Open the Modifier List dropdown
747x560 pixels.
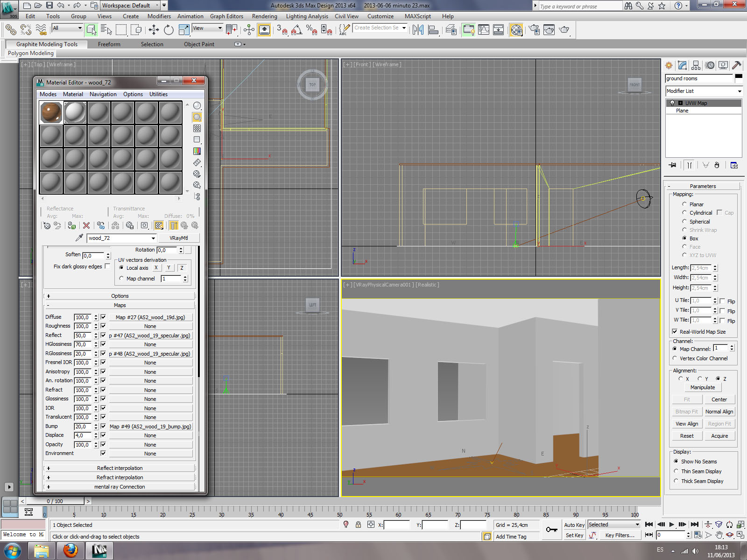(704, 91)
